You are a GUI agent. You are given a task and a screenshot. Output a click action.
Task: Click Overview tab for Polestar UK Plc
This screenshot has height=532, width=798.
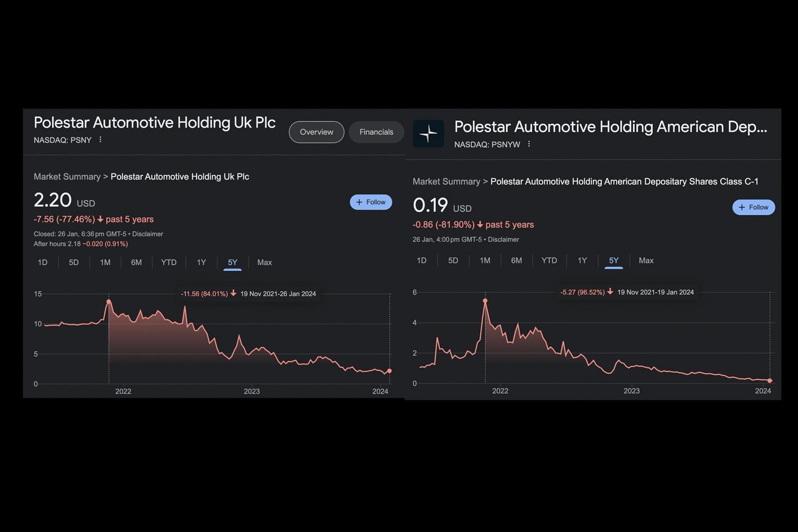[316, 132]
